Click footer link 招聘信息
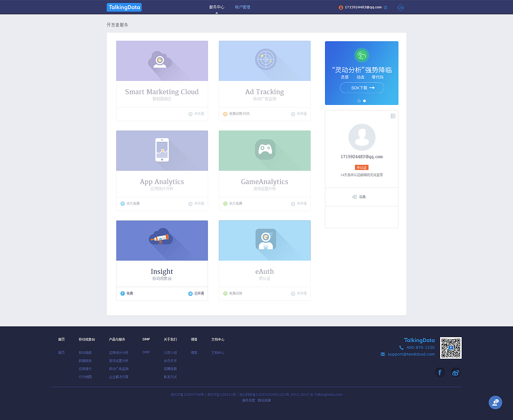The height and width of the screenshot is (420, 513). [170, 369]
